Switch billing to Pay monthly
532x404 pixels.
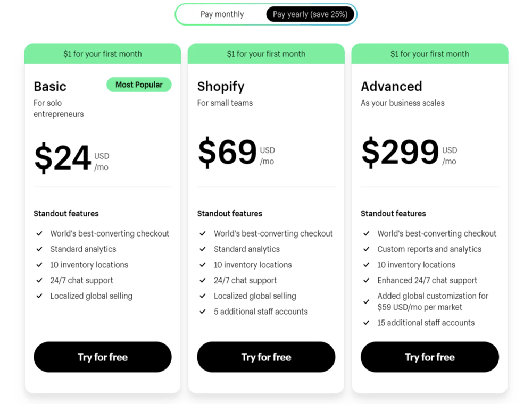(223, 14)
